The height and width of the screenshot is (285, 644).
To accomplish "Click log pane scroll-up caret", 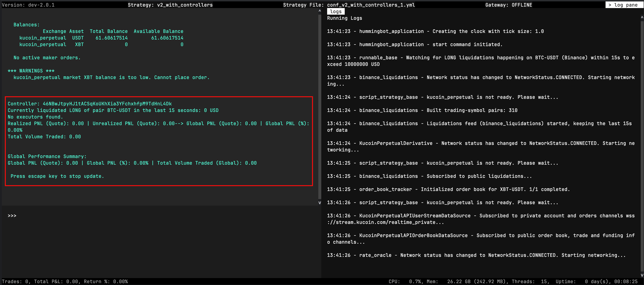I will 642,18.
